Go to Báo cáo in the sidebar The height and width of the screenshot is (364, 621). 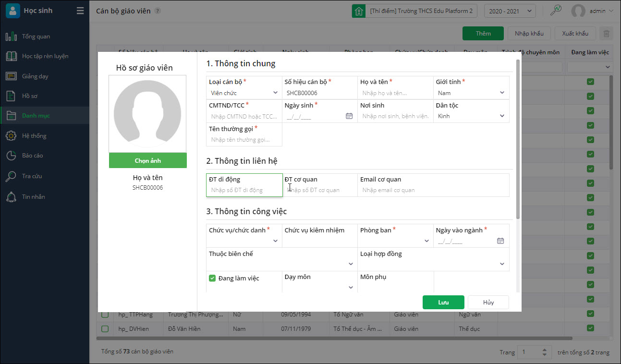(x=33, y=156)
